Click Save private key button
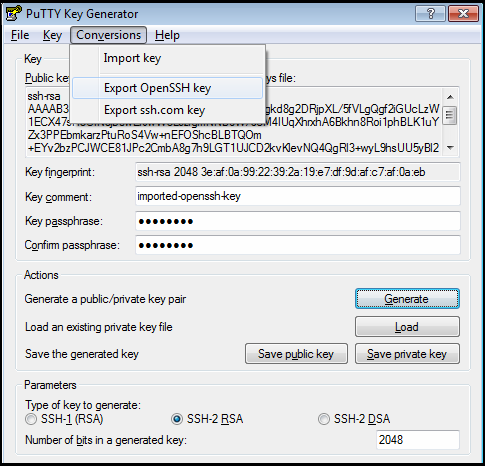This screenshot has height=466, width=485. pos(407,354)
